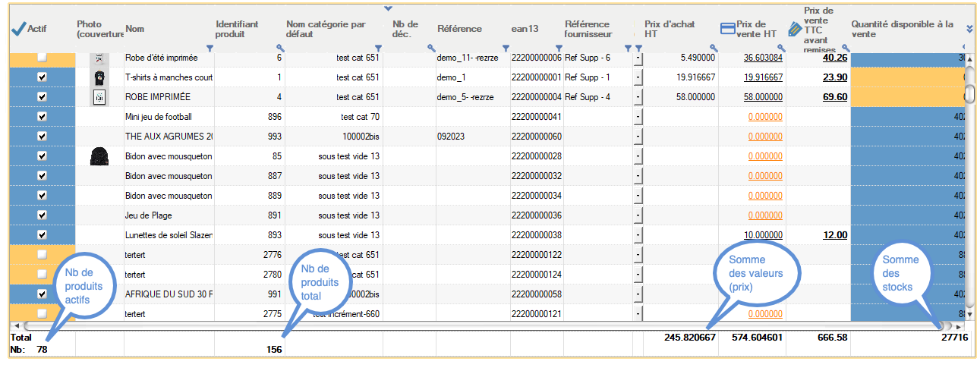Screen dimensions: 980x374
Task: Open the small dropdown in Lunettes de soleil row
Action: click(x=638, y=235)
